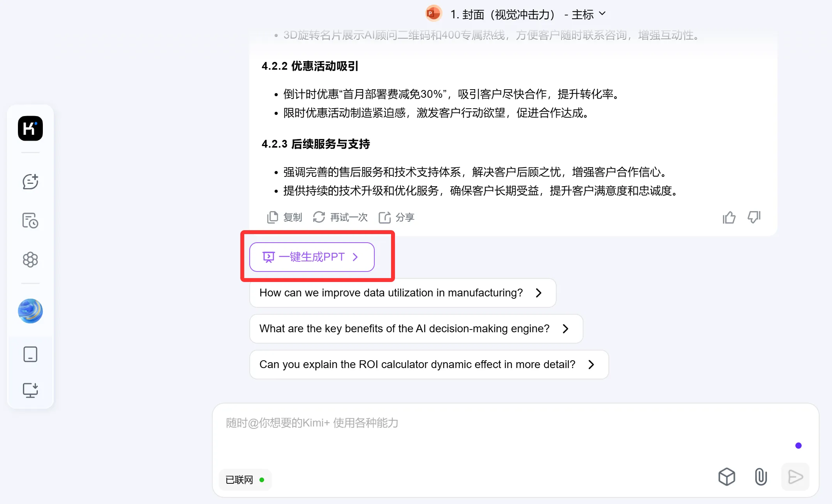
Task: Open the mobile app icon
Action: pos(30,354)
